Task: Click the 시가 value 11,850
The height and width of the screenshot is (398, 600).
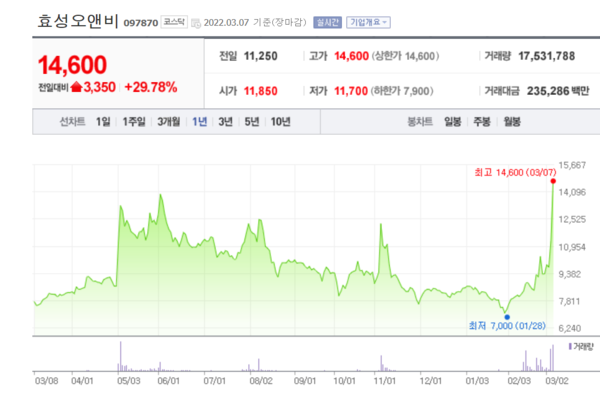Action: point(261,91)
